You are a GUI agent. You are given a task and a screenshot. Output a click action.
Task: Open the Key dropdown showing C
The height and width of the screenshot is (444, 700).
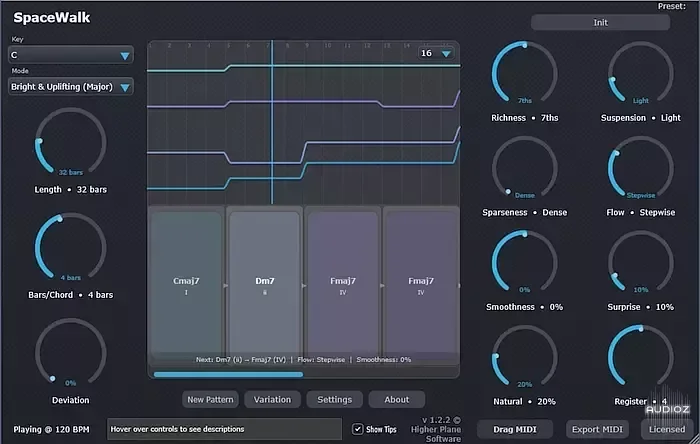click(71, 55)
